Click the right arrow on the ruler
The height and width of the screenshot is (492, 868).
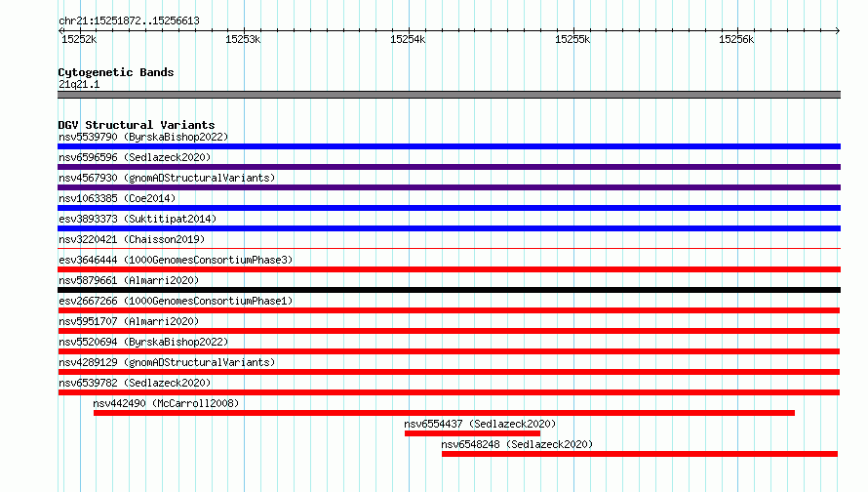[838, 30]
